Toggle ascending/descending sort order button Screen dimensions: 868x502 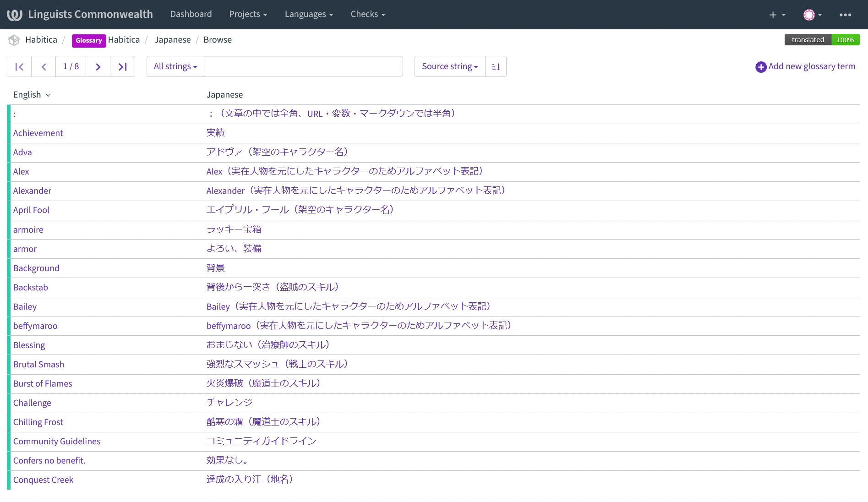point(496,67)
